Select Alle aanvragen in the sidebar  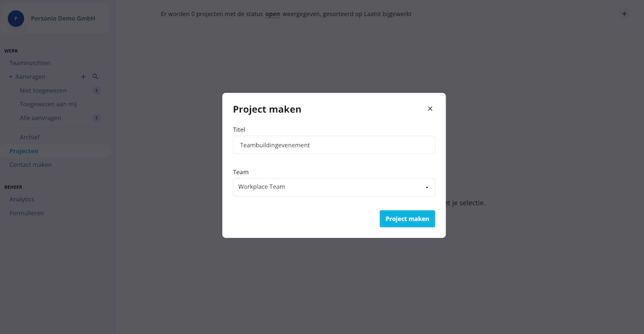41,118
